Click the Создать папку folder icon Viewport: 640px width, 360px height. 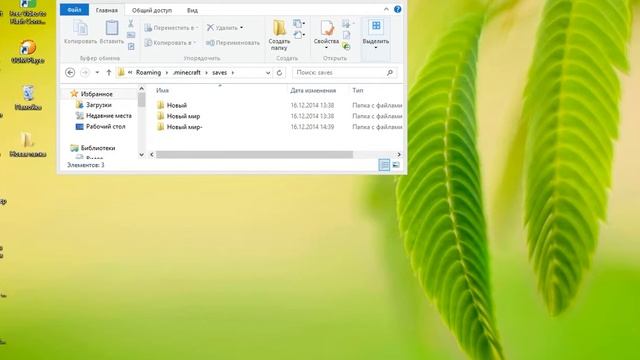point(280,28)
